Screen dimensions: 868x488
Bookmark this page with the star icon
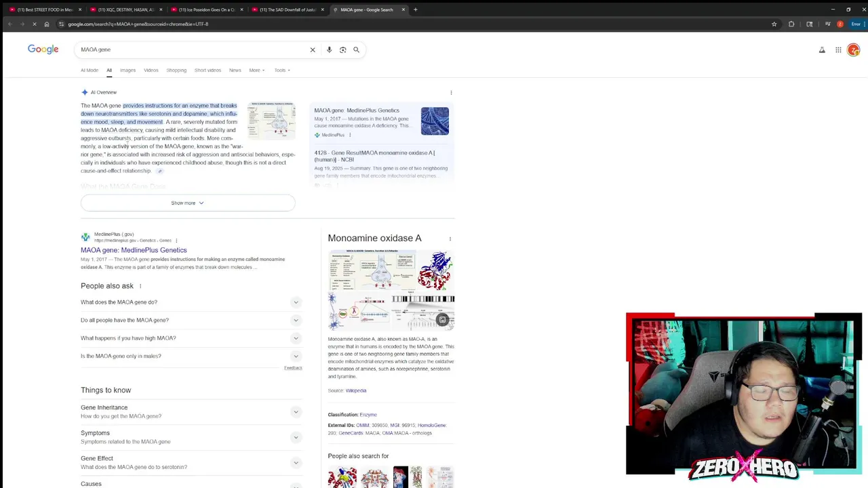point(774,24)
